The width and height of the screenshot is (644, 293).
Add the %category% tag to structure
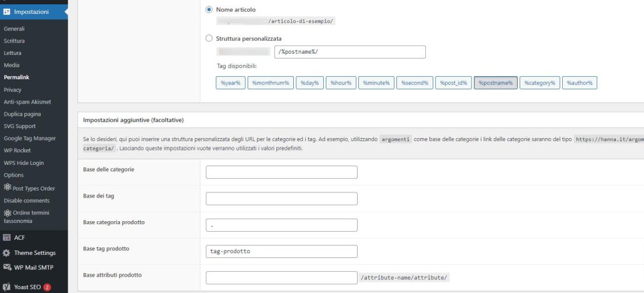[x=540, y=82]
